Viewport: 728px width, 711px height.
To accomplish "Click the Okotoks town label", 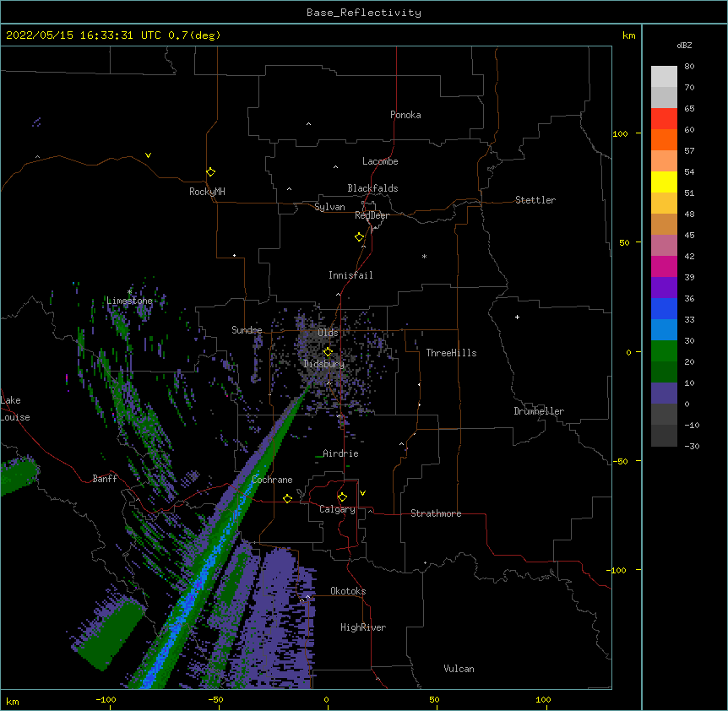I will [348, 591].
